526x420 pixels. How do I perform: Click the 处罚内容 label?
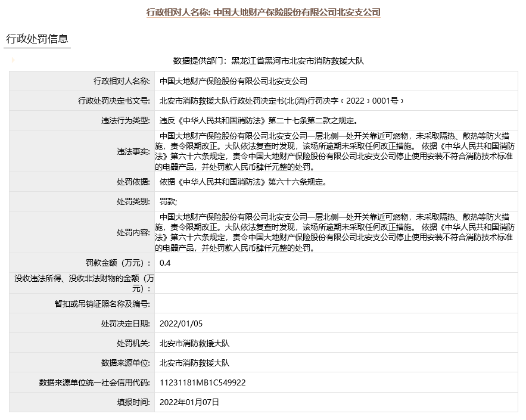coord(133,232)
